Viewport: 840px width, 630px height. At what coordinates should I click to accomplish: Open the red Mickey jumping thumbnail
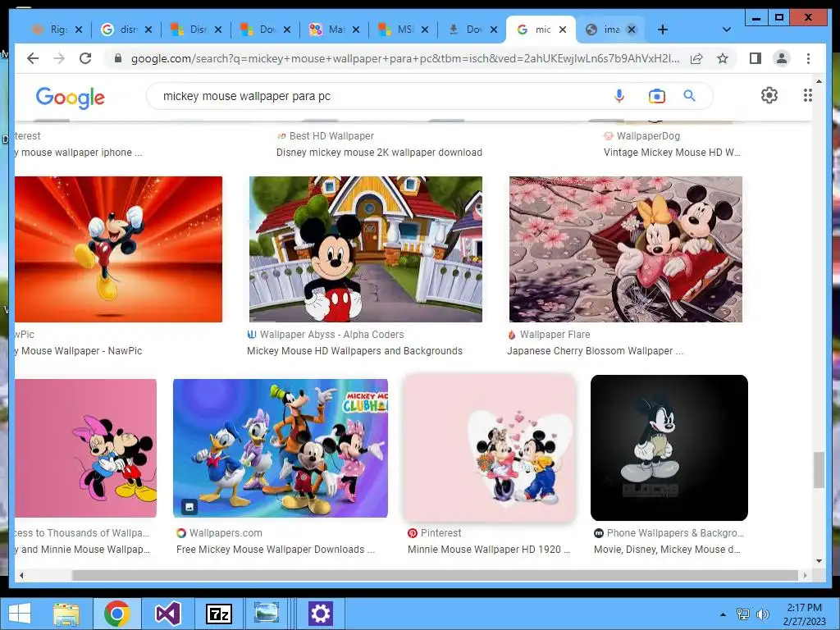118,249
